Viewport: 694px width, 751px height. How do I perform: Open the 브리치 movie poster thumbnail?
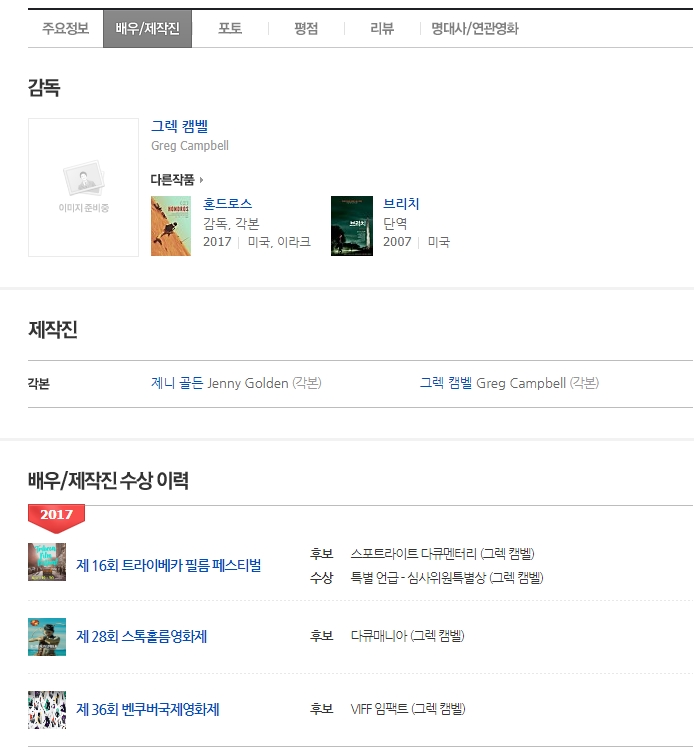[352, 226]
